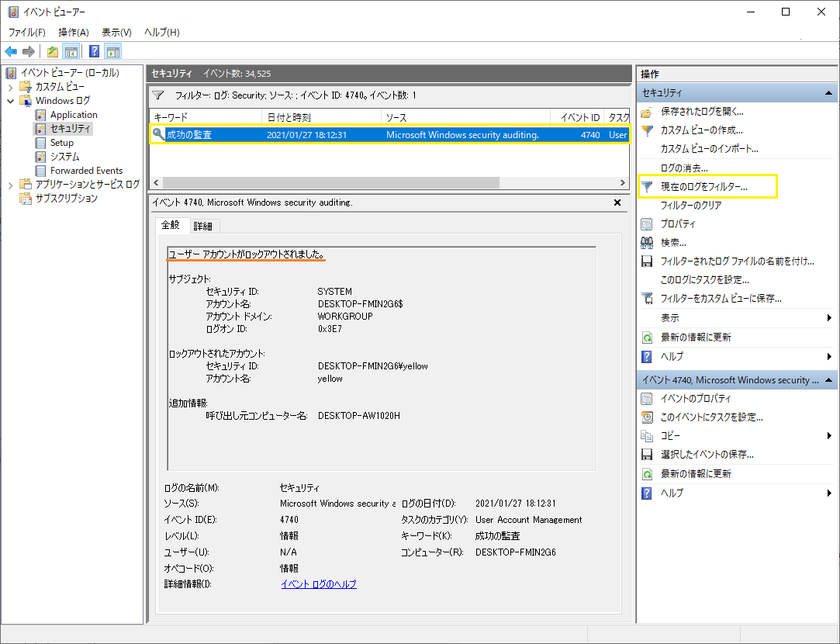Open 検索 using the binoculars icon
Image resolution: width=840 pixels, height=644 pixels.
[646, 244]
